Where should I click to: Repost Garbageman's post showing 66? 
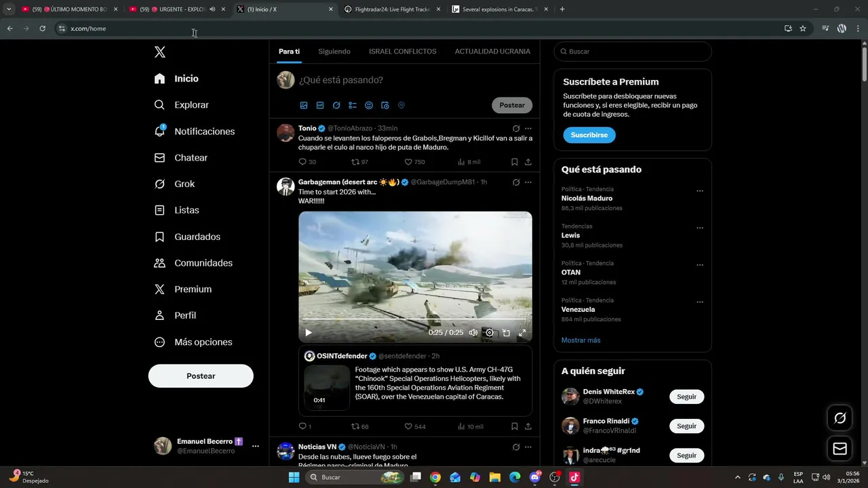[x=359, y=426]
